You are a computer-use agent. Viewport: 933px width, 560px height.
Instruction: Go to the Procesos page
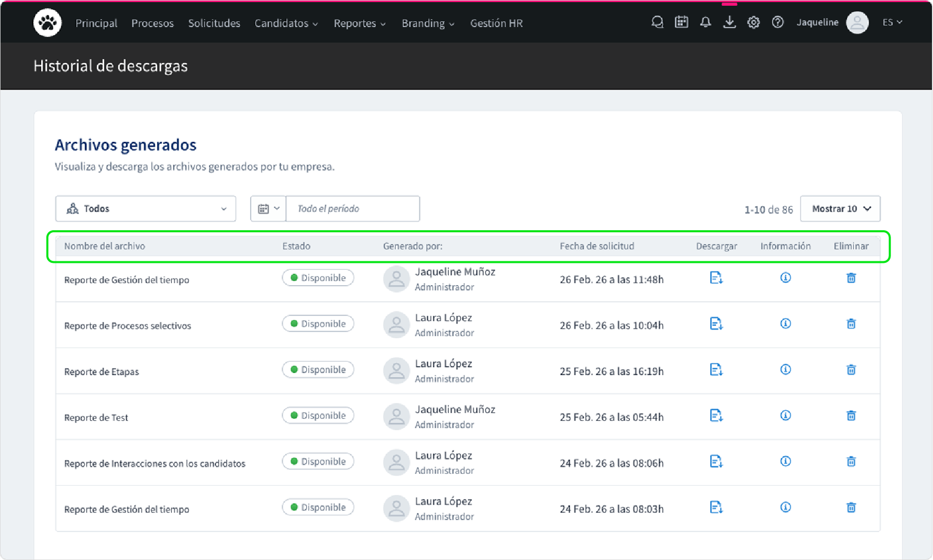(152, 23)
